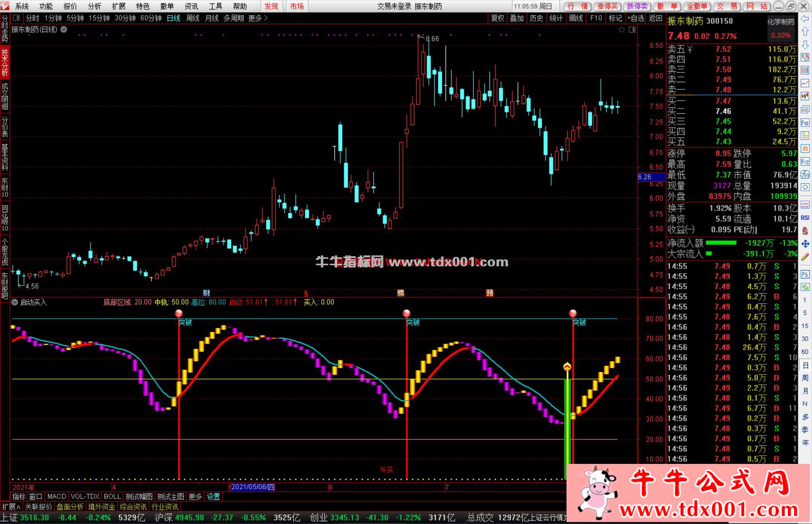Expand the 扩展∧ bottom panel
The width and height of the screenshot is (812, 524).
(12, 507)
